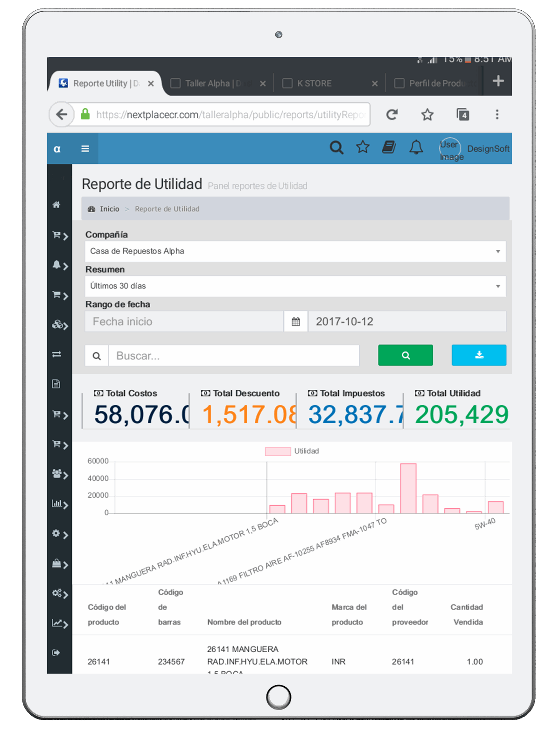Open a new browser tab
The image size is (560, 739).
(x=498, y=81)
